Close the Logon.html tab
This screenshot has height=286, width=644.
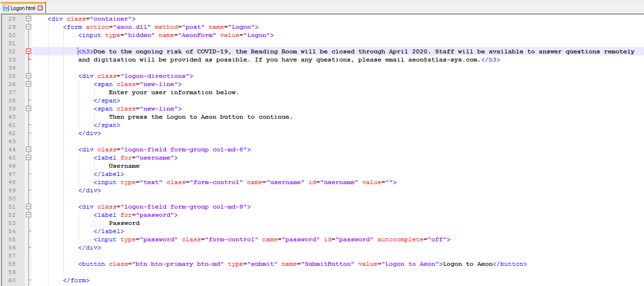[x=40, y=8]
